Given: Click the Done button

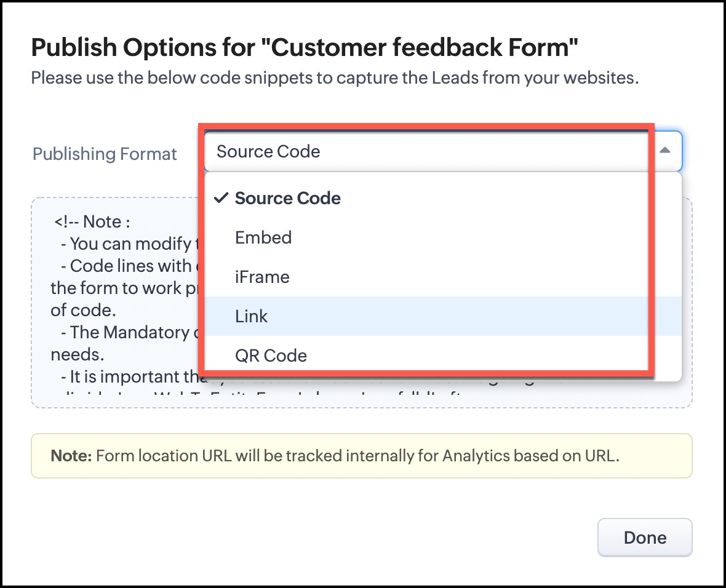Looking at the screenshot, I should point(644,538).
